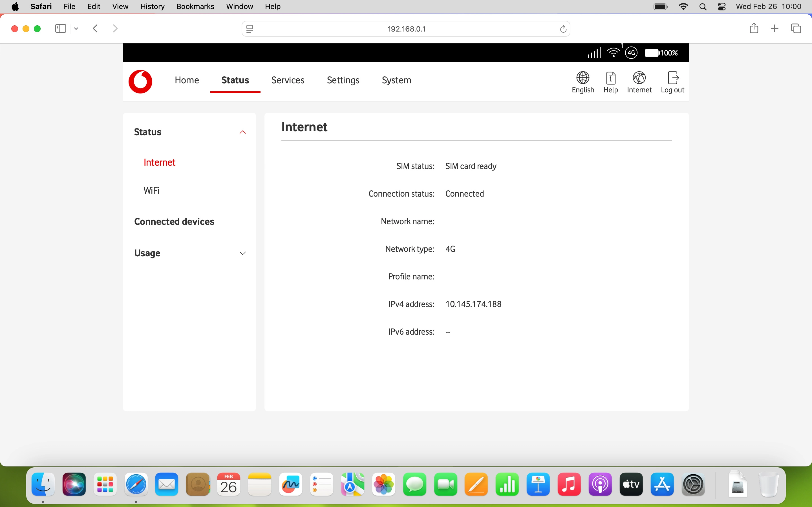Image resolution: width=812 pixels, height=507 pixels.
Task: Select WiFi in the Status sidebar
Action: click(151, 190)
